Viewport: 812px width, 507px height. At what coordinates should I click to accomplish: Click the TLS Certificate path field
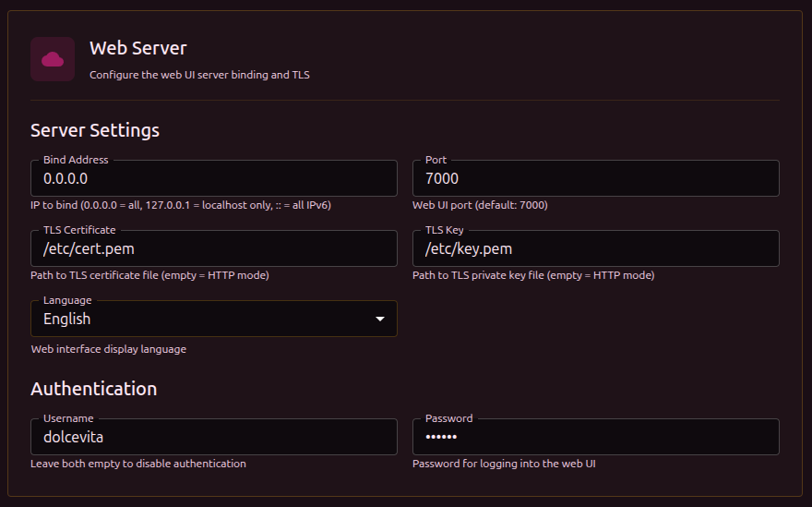point(213,248)
